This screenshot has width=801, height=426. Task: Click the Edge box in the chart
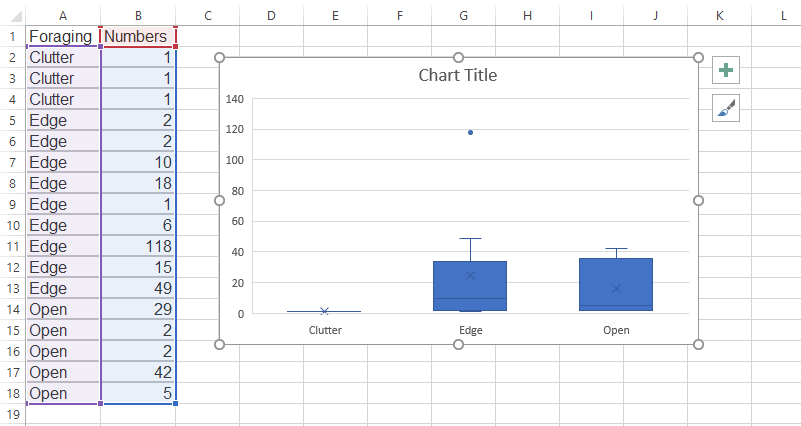tap(470, 280)
